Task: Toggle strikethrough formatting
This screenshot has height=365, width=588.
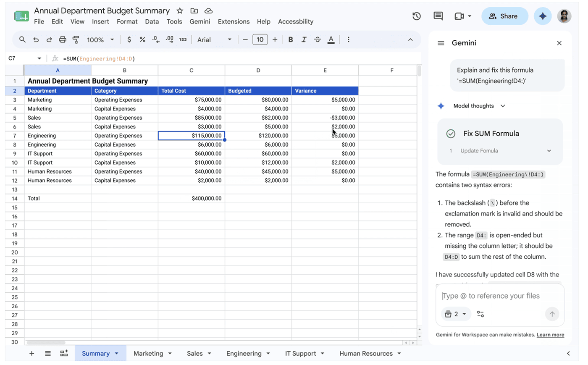Action: [x=318, y=39]
